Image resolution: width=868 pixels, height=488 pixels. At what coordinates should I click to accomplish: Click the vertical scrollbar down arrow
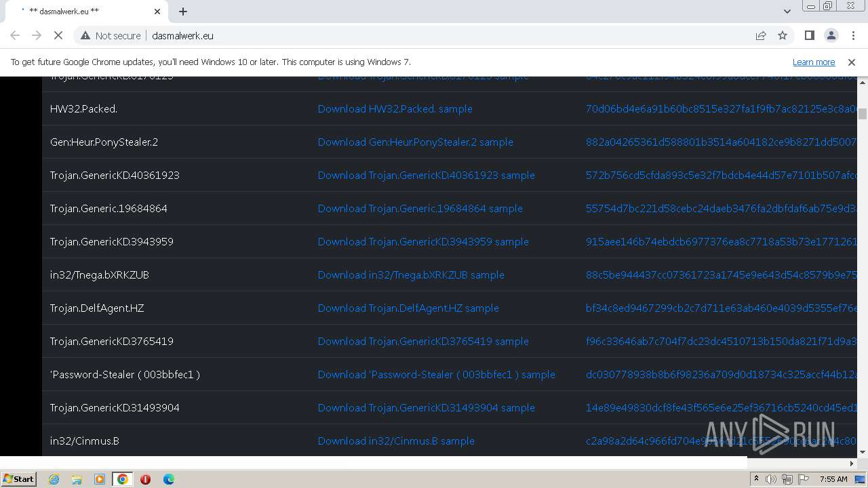tap(863, 451)
